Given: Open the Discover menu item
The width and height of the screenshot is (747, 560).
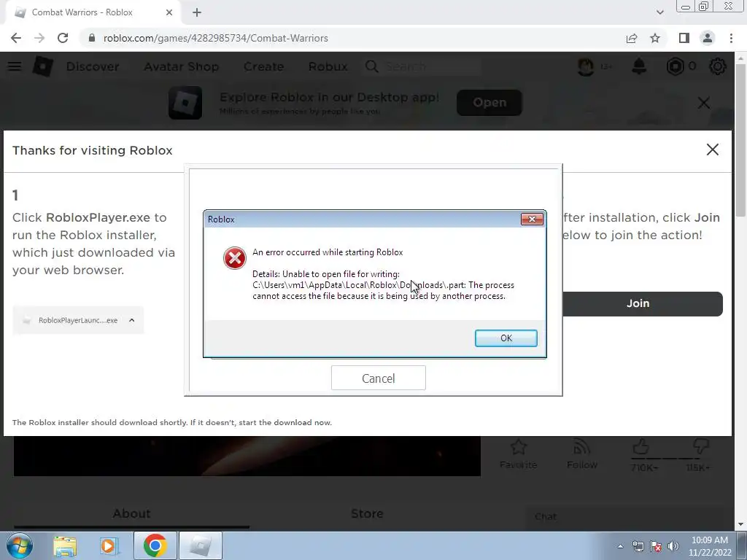Looking at the screenshot, I should (x=93, y=66).
